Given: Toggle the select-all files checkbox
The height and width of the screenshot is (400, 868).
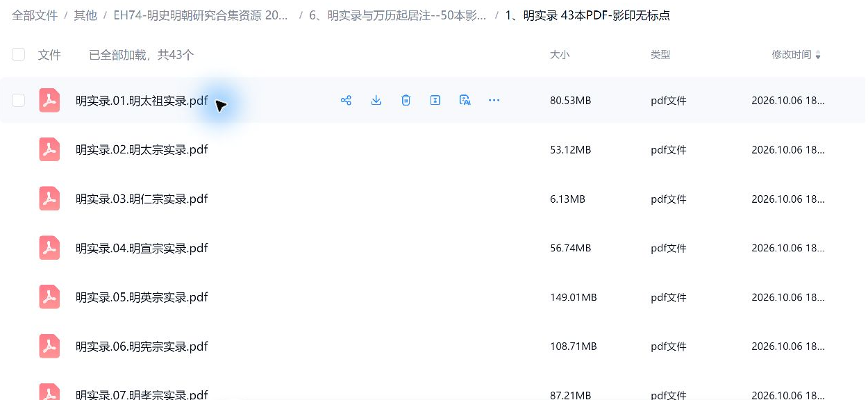Looking at the screenshot, I should tap(19, 55).
